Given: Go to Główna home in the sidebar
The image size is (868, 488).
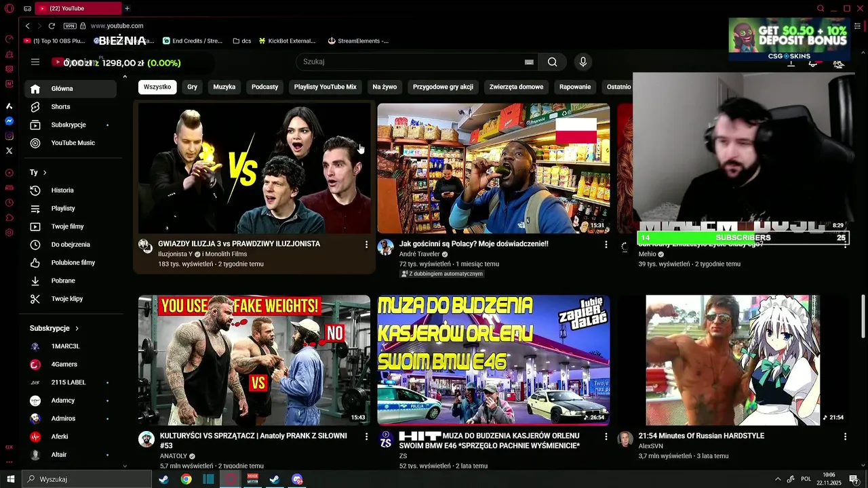Looking at the screenshot, I should coord(71,89).
